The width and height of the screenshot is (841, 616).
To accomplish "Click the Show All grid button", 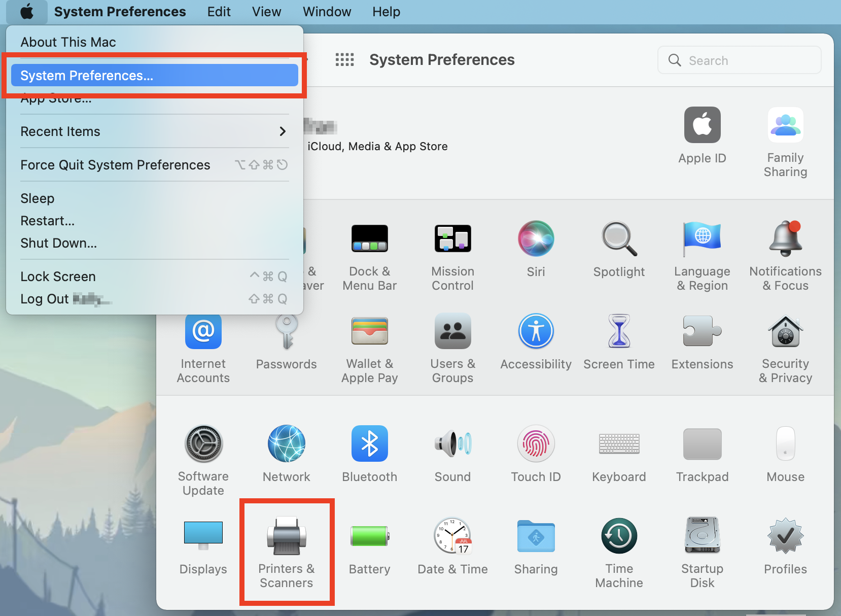I will click(344, 60).
